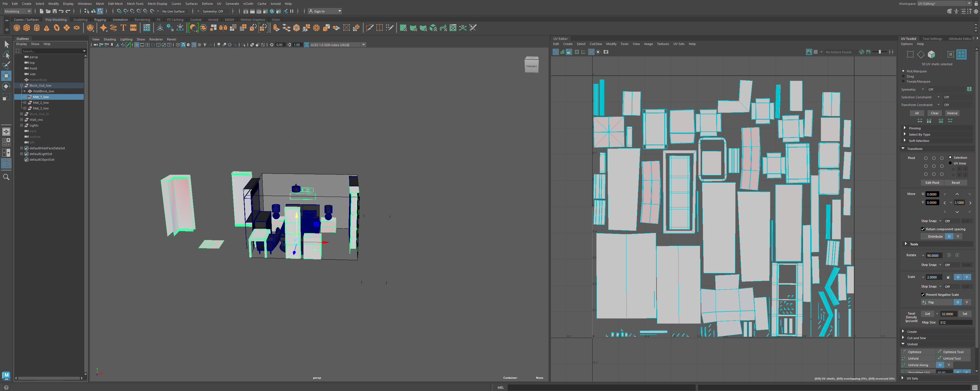Click the Edit Pivot button
Viewport: 980px width, 391px height.
932,183
